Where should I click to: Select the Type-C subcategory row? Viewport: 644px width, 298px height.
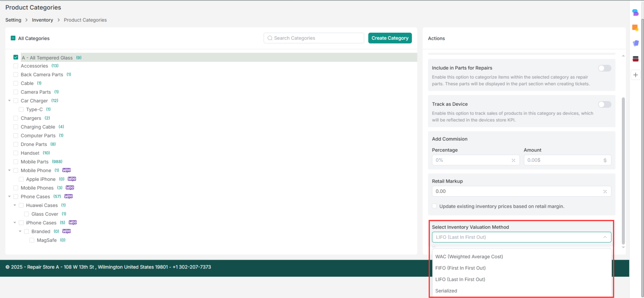coord(35,109)
